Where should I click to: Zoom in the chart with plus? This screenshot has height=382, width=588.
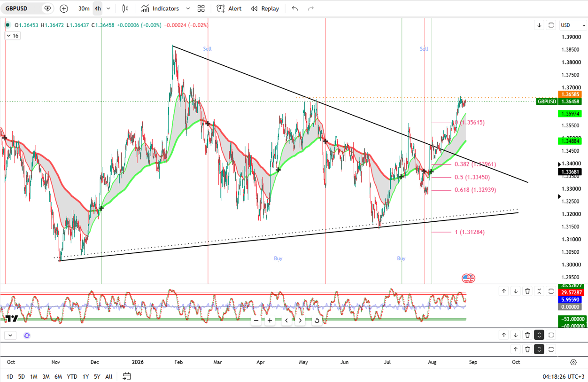pos(270,321)
